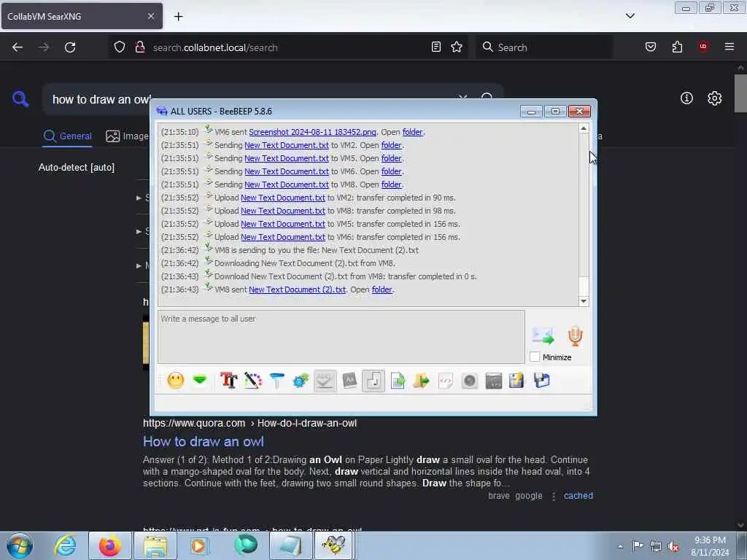Click the send file icon beside message box

[x=543, y=335]
